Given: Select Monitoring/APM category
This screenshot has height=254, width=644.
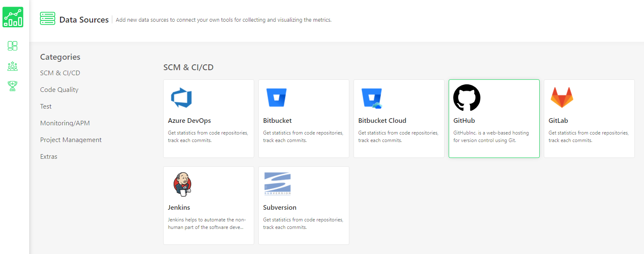Looking at the screenshot, I should tap(65, 123).
